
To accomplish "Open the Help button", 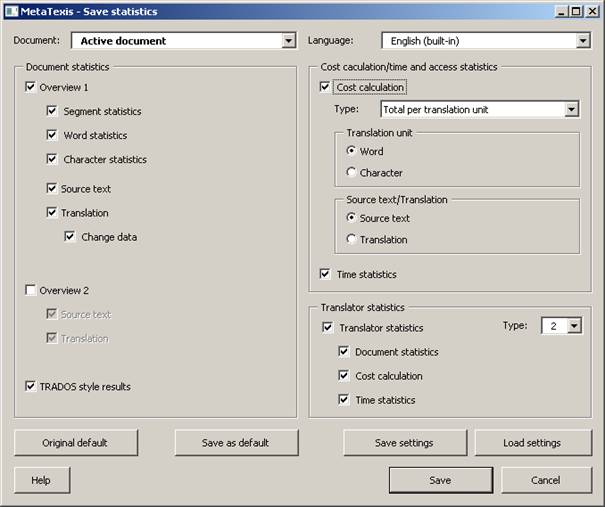I will (42, 480).
